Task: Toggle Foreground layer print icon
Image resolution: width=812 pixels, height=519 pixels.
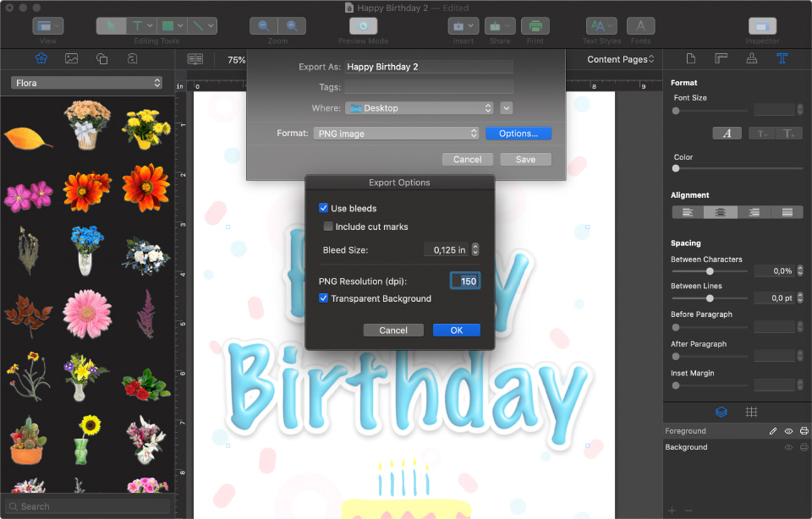Action: pos(804,431)
